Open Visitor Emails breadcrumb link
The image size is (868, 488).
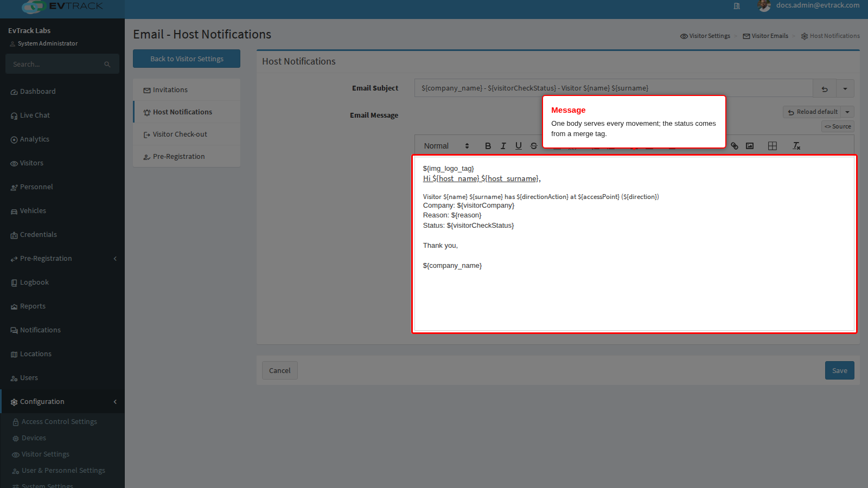pyautogui.click(x=765, y=36)
